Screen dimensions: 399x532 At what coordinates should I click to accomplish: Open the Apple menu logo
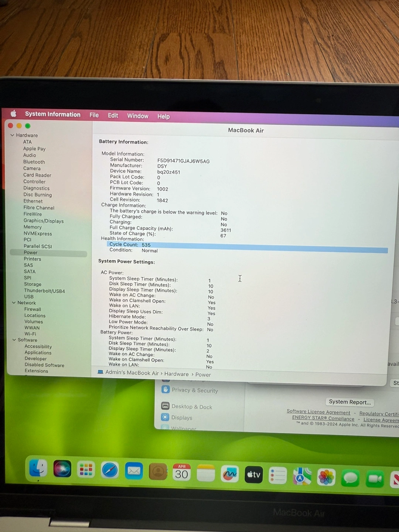tap(14, 113)
